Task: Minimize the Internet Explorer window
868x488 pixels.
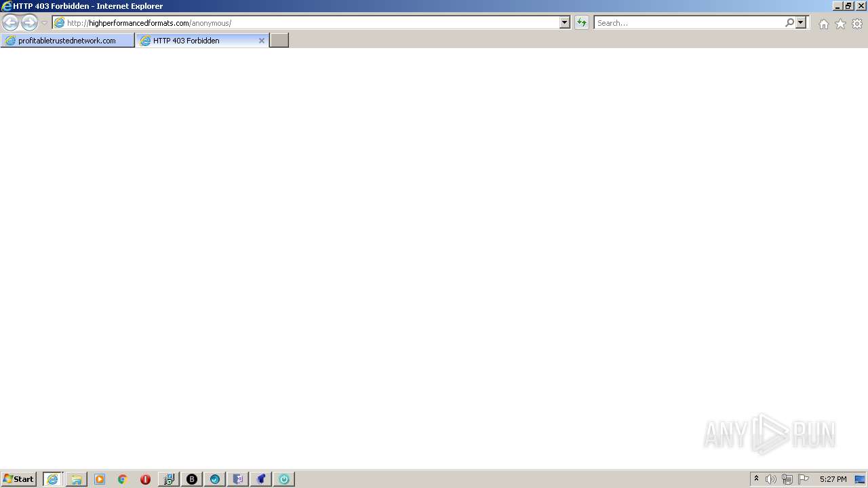Action: pos(837,6)
